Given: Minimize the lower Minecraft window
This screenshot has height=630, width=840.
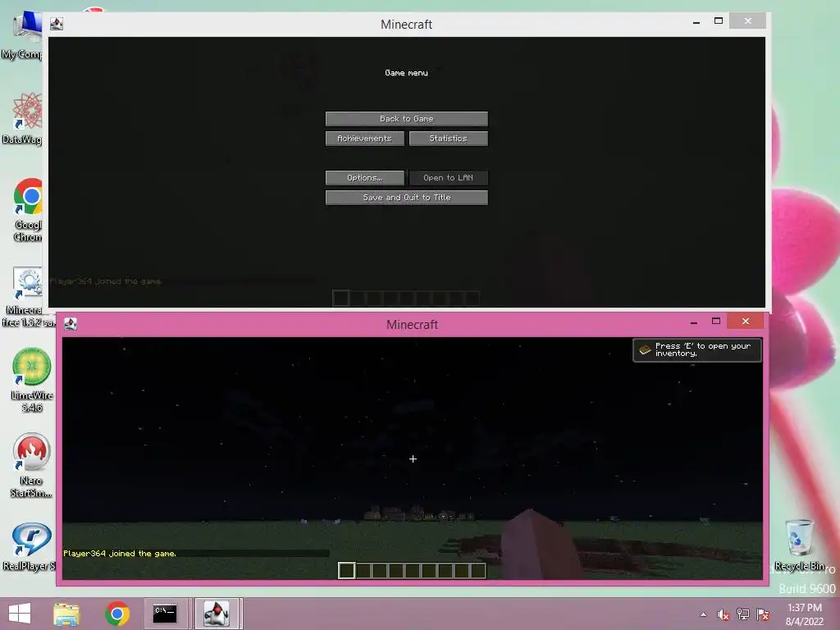Looking at the screenshot, I should pyautogui.click(x=694, y=322).
